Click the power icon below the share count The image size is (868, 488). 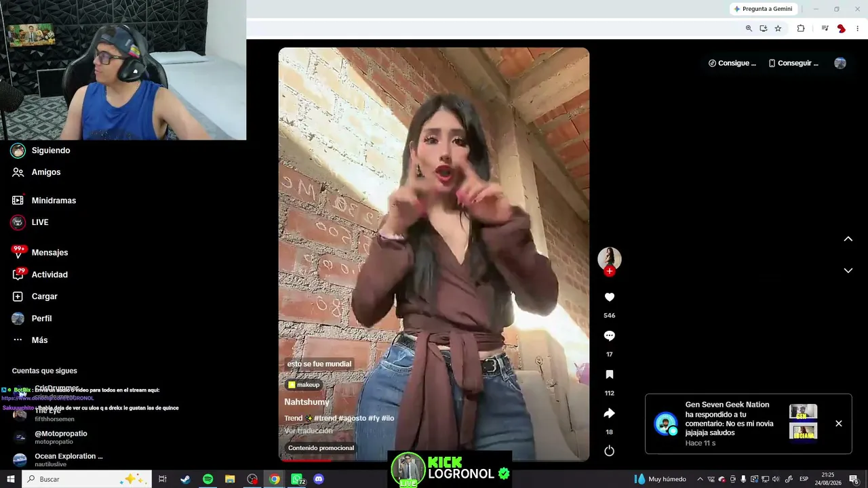point(609,451)
